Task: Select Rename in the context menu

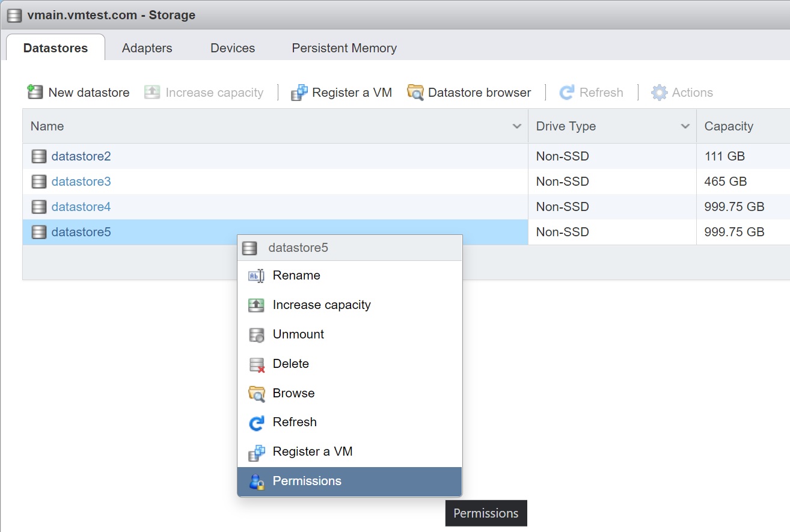Action: 296,275
